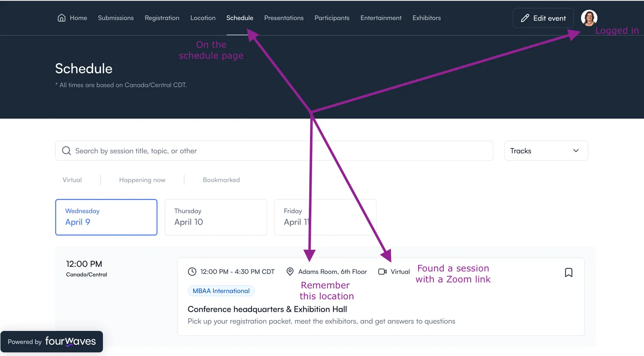644x356 pixels.
Task: Click the session search input field
Action: click(x=279, y=151)
